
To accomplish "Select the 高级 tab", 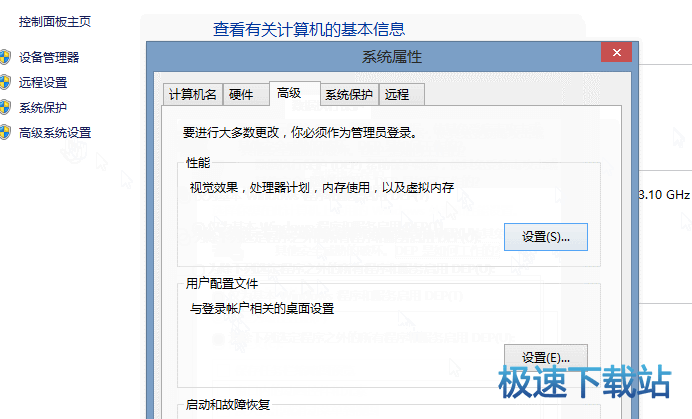I will [x=295, y=93].
